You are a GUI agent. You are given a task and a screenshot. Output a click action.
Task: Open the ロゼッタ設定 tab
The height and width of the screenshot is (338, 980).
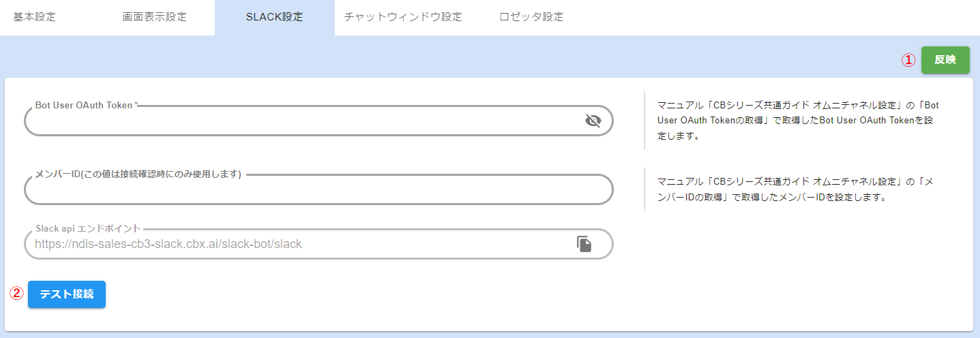pyautogui.click(x=531, y=17)
